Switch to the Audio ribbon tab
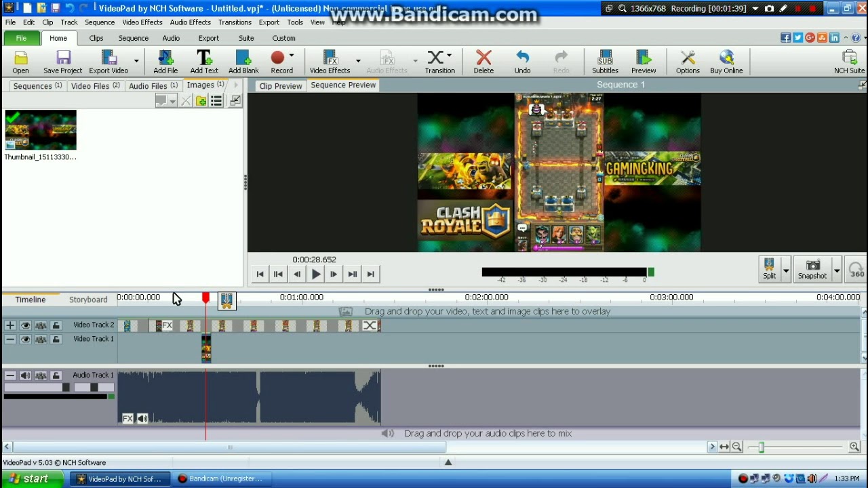Image resolution: width=868 pixels, height=488 pixels. 171,38
